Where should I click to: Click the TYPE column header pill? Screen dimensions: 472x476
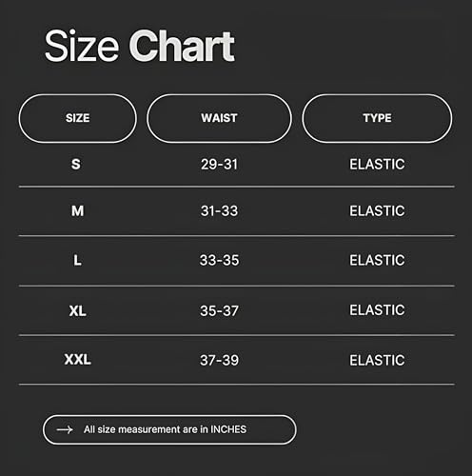coord(377,118)
